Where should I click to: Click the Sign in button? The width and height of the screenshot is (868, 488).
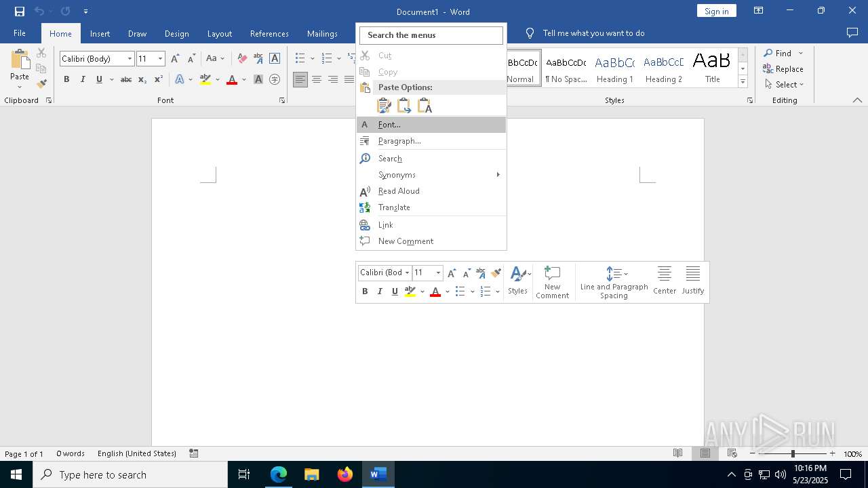point(716,11)
